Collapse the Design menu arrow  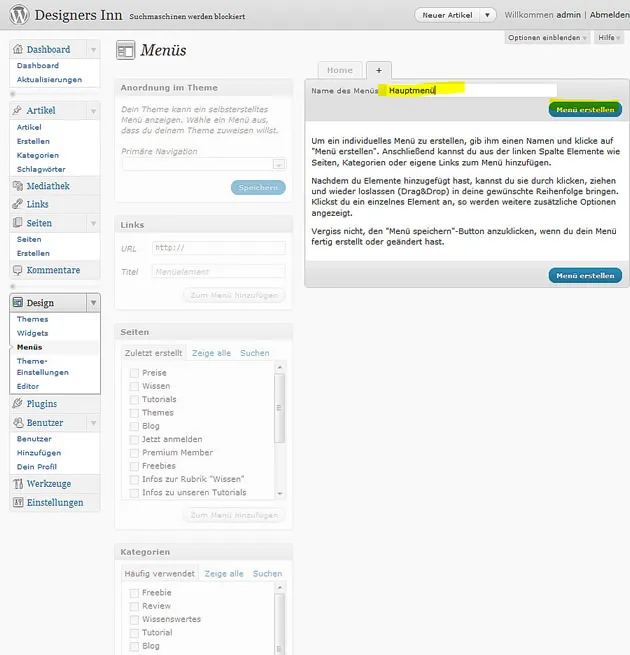coord(94,303)
